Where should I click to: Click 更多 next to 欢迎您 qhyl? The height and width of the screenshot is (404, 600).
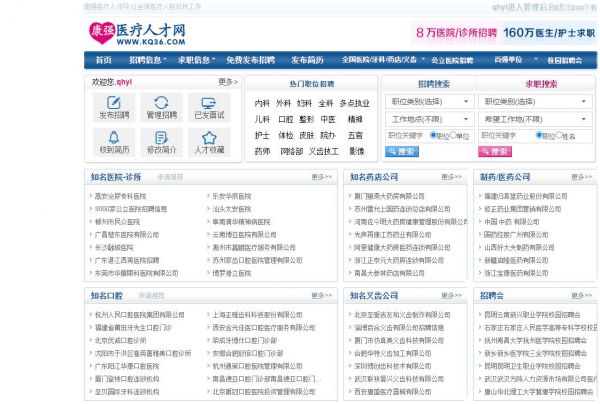(x=228, y=82)
